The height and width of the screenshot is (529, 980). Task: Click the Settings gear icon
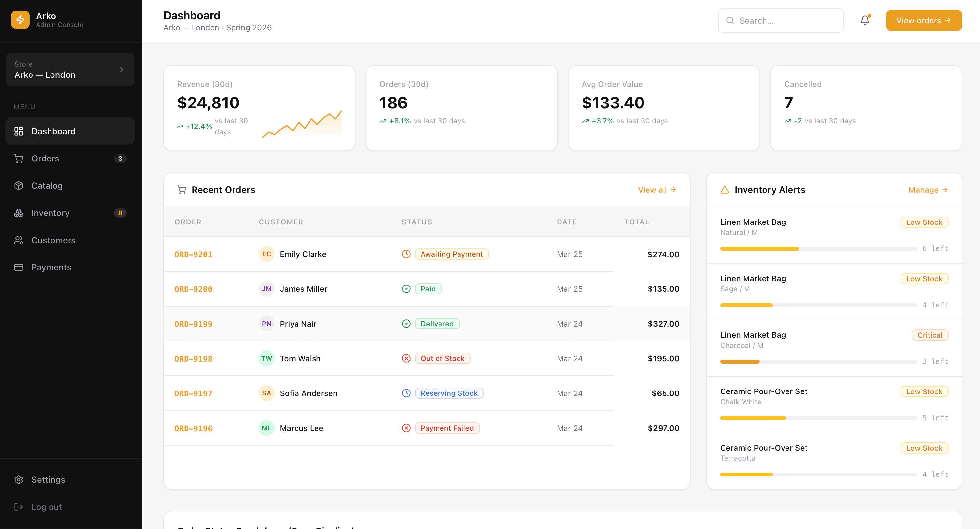19,479
